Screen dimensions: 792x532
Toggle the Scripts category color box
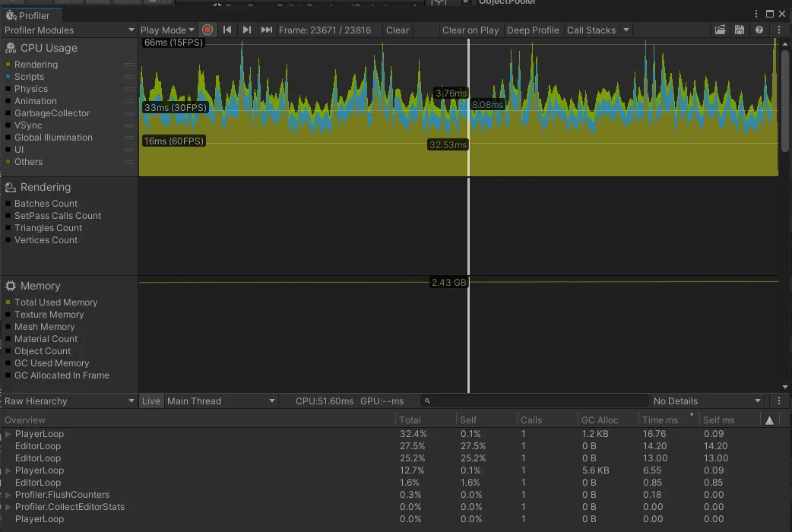click(8, 77)
